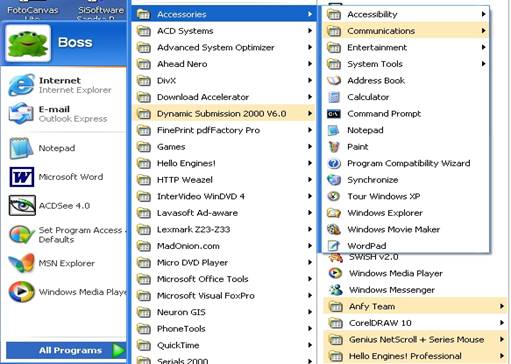Expand Hello Engines! Professional submenu arrow

[x=502, y=356]
